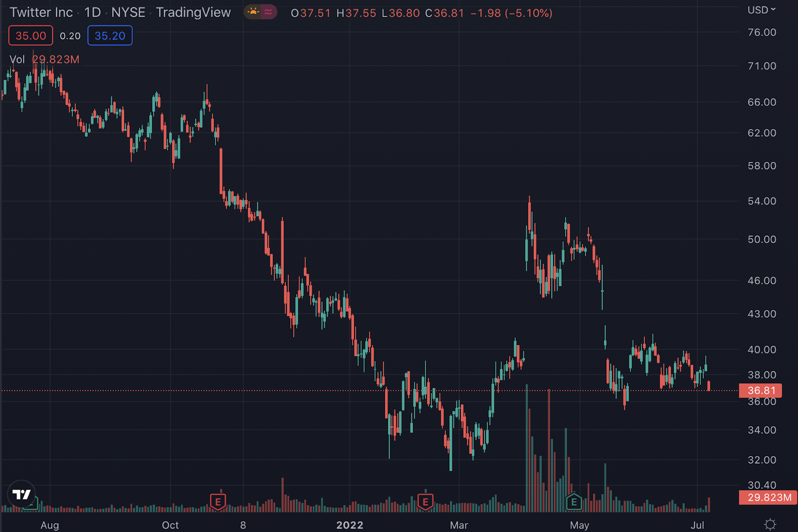This screenshot has width=798, height=532.
Task: Click the 1D interval label
Action: coord(93,12)
